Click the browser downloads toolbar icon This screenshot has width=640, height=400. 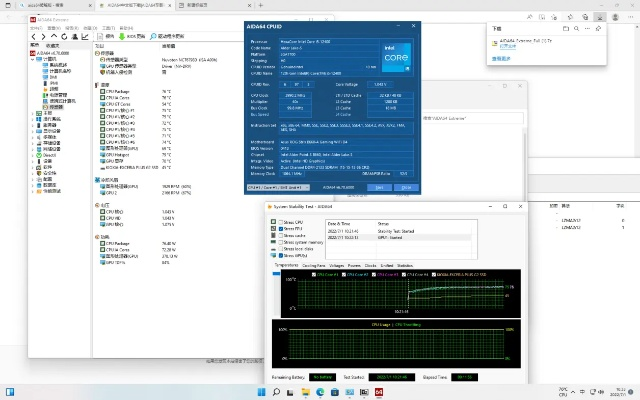pos(599,18)
